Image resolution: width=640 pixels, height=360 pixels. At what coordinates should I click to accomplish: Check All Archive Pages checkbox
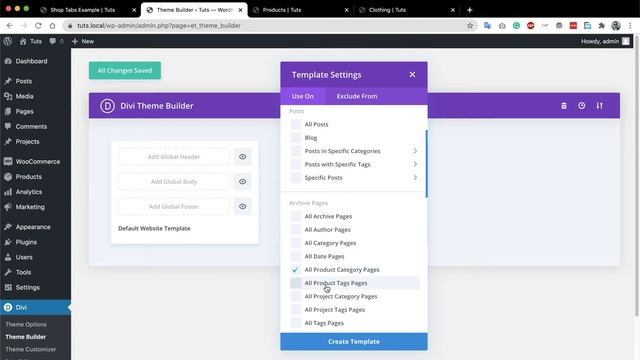tap(296, 216)
